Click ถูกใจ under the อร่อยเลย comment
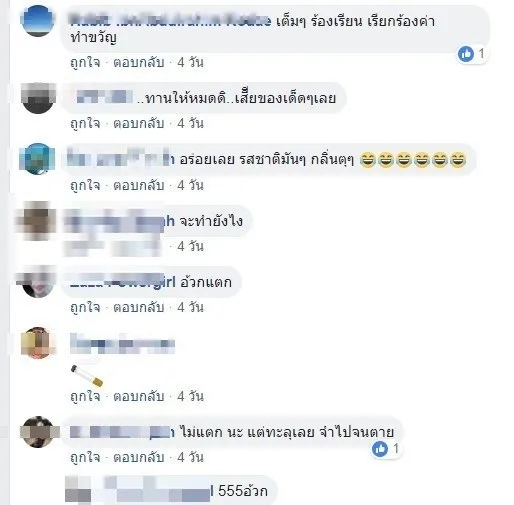This screenshot has width=514, height=505. 85,185
